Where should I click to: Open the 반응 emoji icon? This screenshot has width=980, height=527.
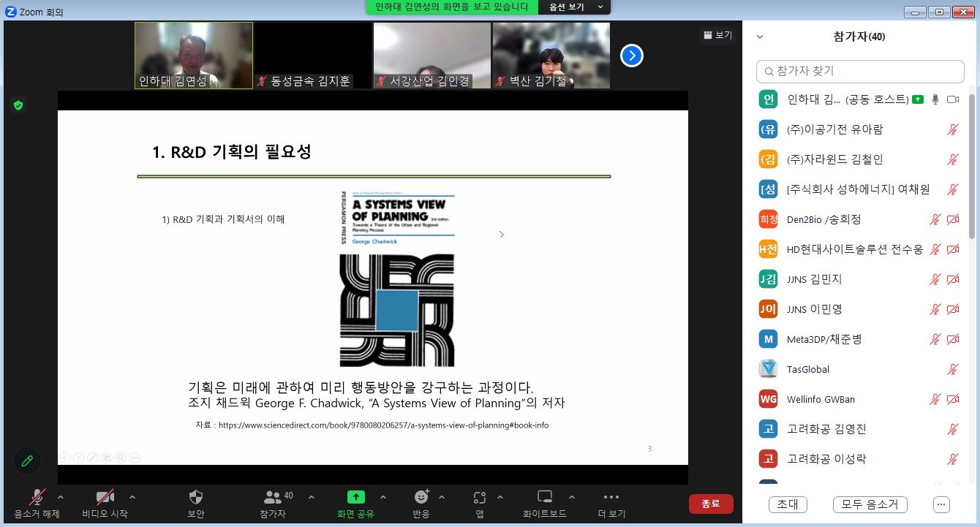point(421,497)
